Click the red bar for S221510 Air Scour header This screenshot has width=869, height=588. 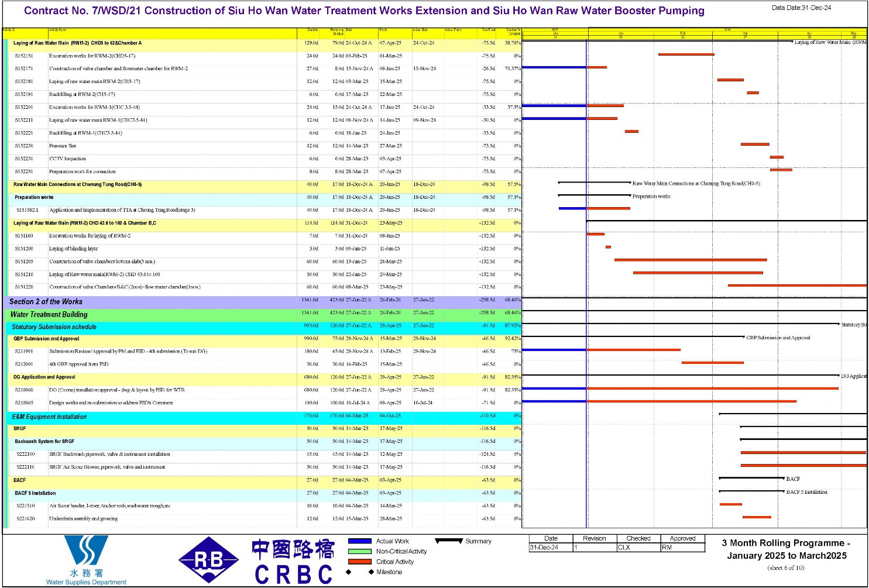(731, 504)
